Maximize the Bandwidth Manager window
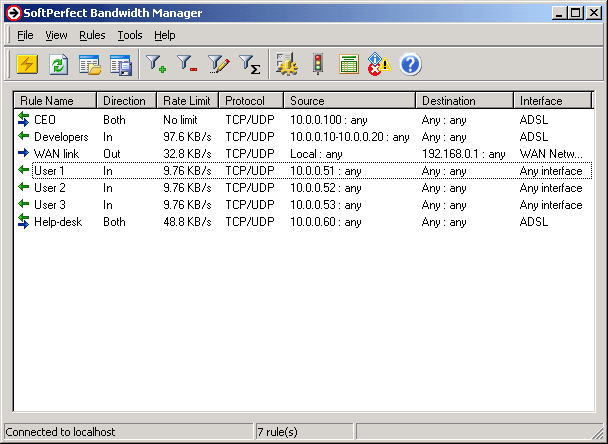The height and width of the screenshot is (444, 608). [576, 13]
